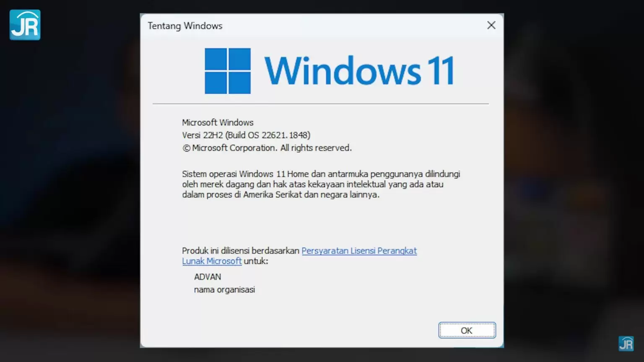644x362 pixels.
Task: Click the "Sistem operasi Windows 11 Home" paragraph
Action: tap(321, 184)
